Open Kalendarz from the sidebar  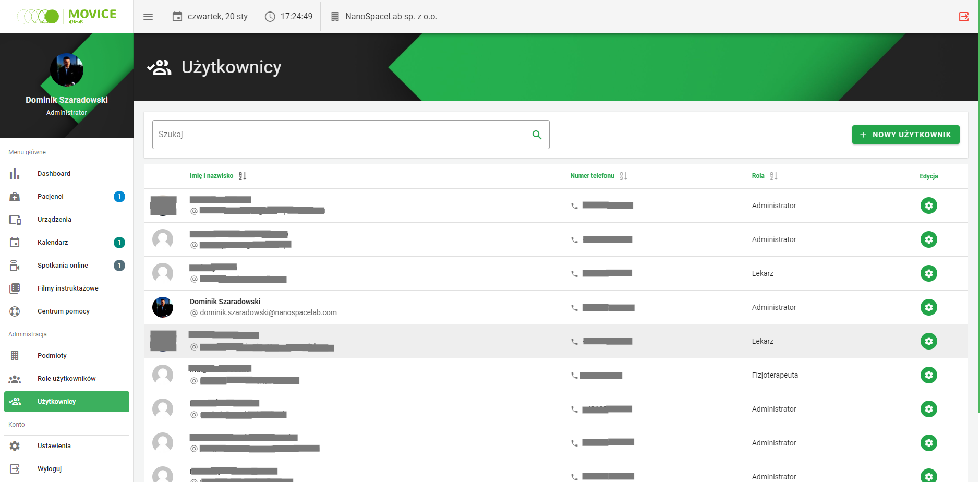(x=53, y=243)
